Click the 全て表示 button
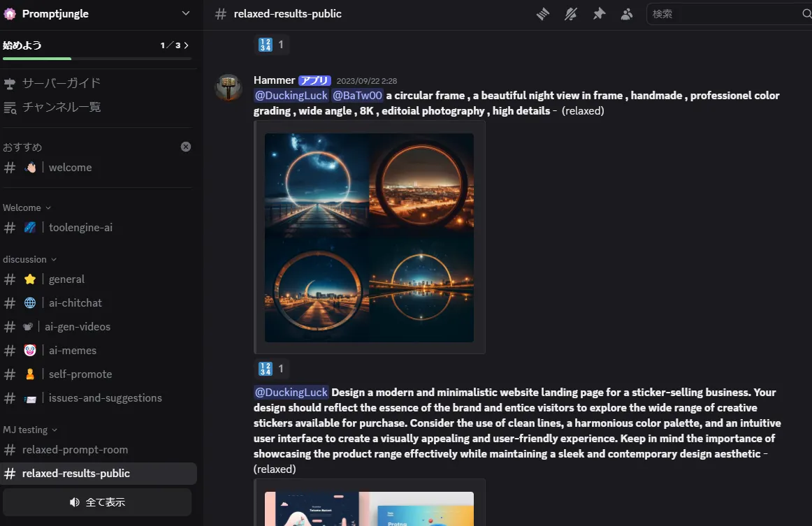 pos(97,502)
